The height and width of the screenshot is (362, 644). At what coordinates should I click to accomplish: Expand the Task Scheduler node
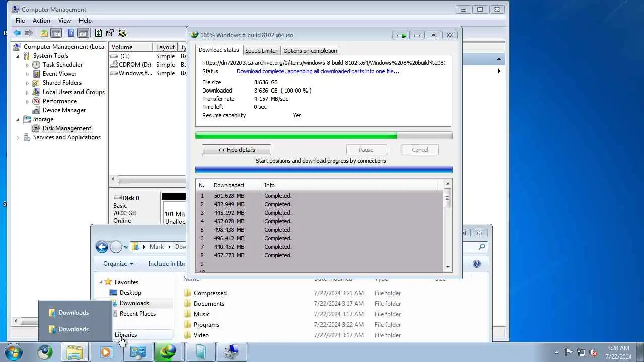(27, 65)
